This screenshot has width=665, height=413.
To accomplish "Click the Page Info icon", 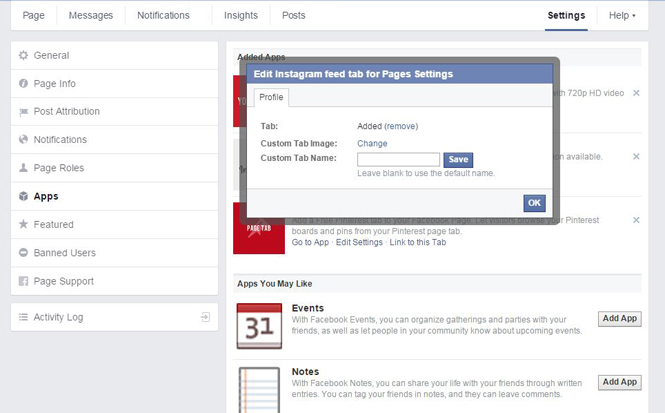I will point(23,83).
